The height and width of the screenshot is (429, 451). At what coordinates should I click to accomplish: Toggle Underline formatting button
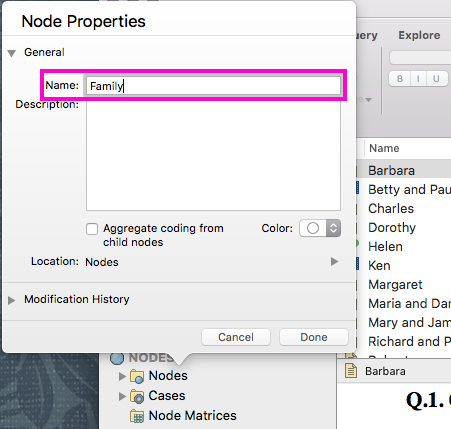[436, 79]
